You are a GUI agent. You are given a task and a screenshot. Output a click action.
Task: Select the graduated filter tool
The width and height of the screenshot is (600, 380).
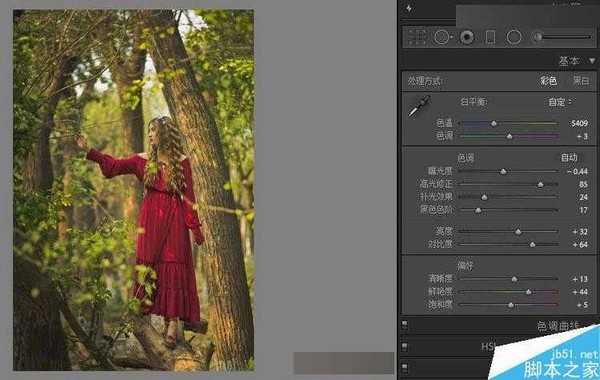pos(490,38)
